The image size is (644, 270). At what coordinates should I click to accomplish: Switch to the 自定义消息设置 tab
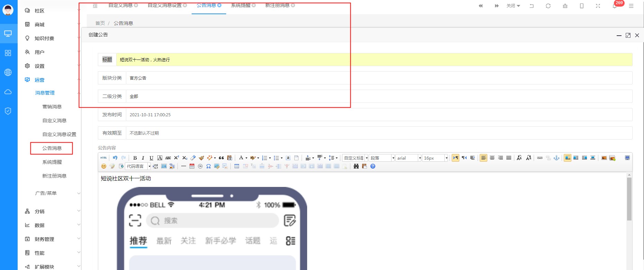point(165,5)
